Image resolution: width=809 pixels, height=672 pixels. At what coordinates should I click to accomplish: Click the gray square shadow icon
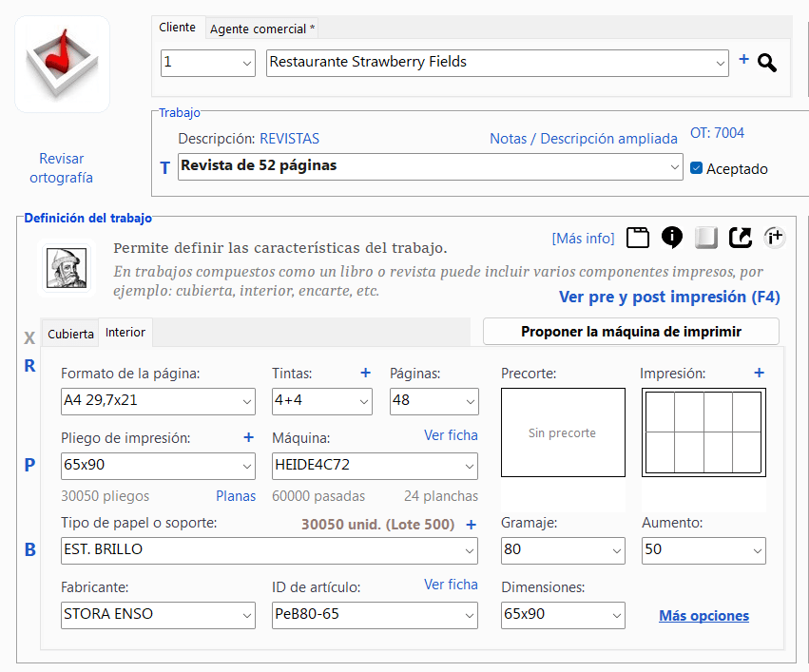tap(705, 237)
